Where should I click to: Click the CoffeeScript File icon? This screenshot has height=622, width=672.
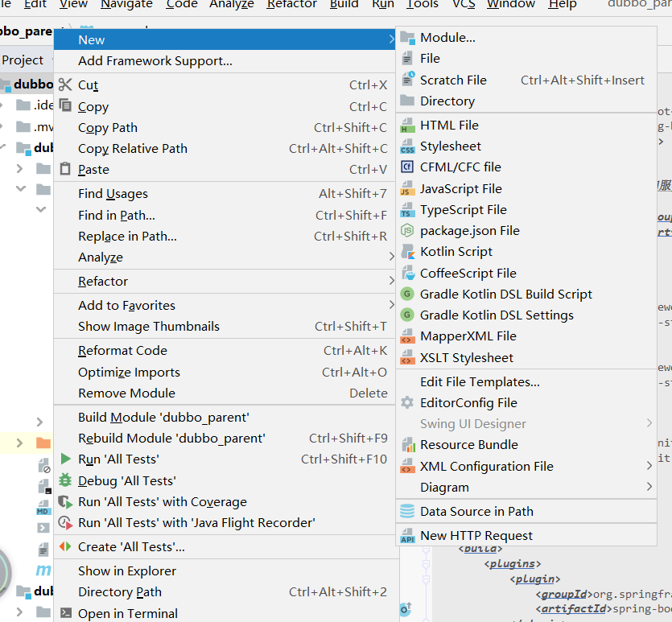(407, 273)
